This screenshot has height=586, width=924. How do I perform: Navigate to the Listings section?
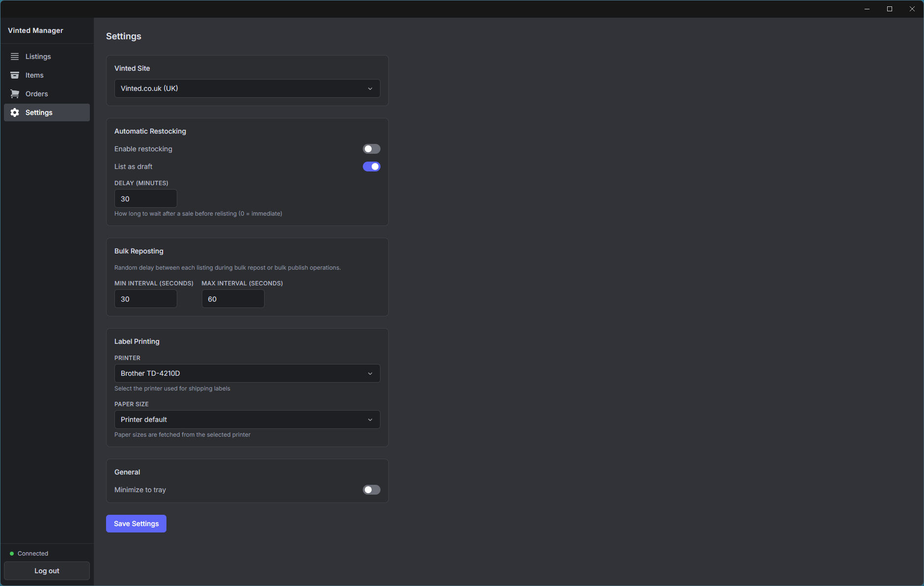[x=38, y=56]
